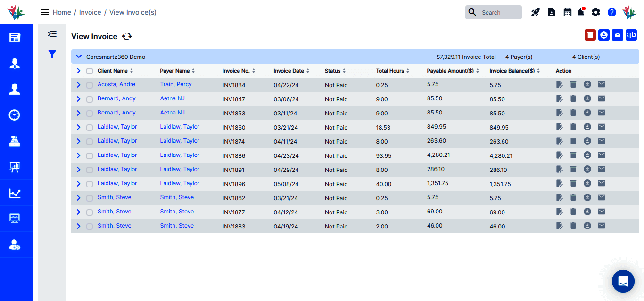Delete invoice INV1860 with trash icon

click(x=573, y=127)
